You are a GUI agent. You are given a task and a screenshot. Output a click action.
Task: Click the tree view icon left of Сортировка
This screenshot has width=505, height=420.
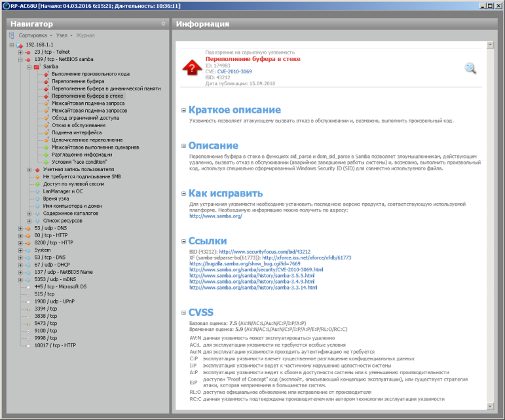(12, 35)
